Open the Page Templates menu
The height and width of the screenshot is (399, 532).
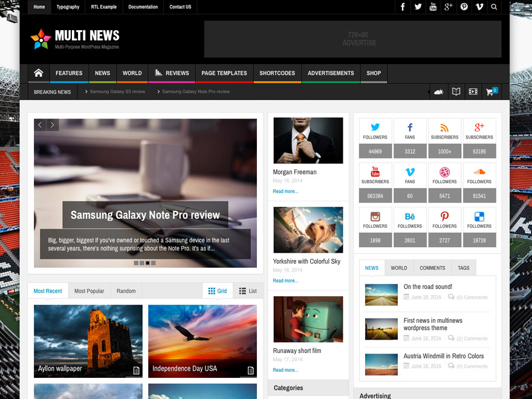pos(224,73)
